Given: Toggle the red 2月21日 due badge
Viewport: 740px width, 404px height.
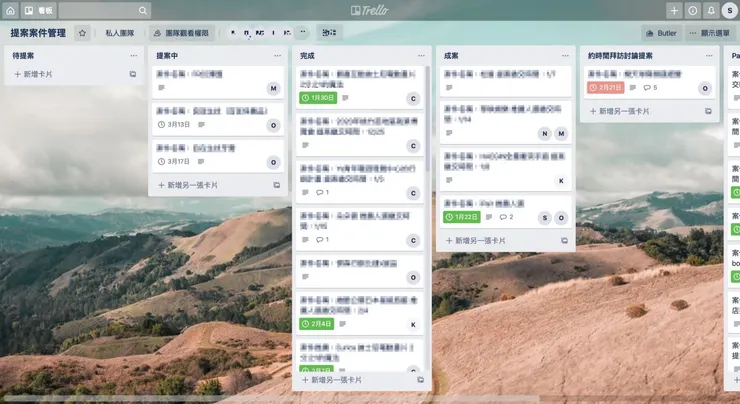Looking at the screenshot, I should [606, 87].
